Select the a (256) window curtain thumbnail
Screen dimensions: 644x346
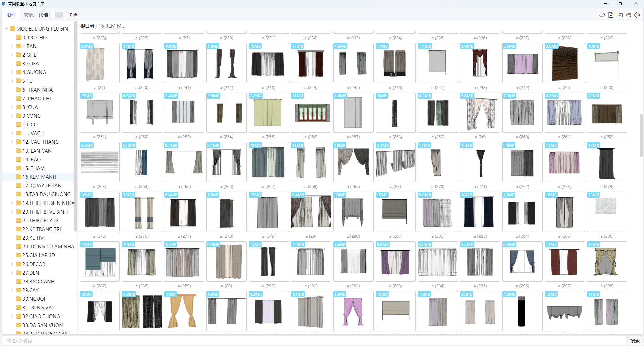[311, 113]
